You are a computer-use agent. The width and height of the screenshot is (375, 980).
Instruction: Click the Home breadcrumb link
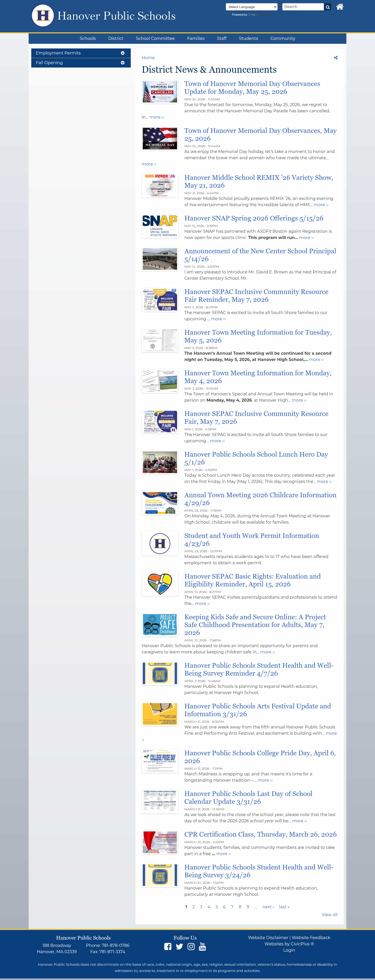tap(148, 58)
